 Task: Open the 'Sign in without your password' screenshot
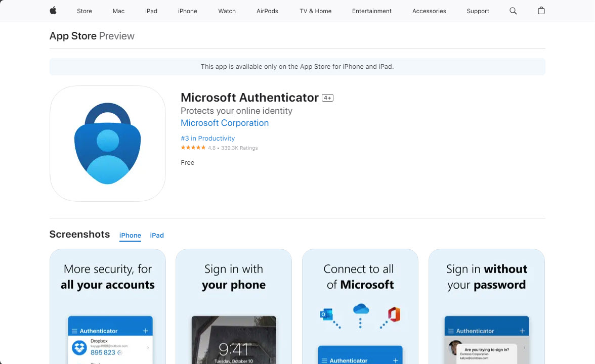click(486, 306)
